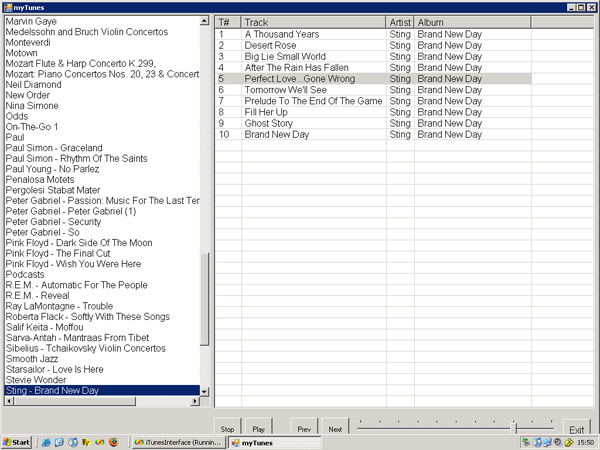Sort by the Album column header

pyautogui.click(x=473, y=23)
